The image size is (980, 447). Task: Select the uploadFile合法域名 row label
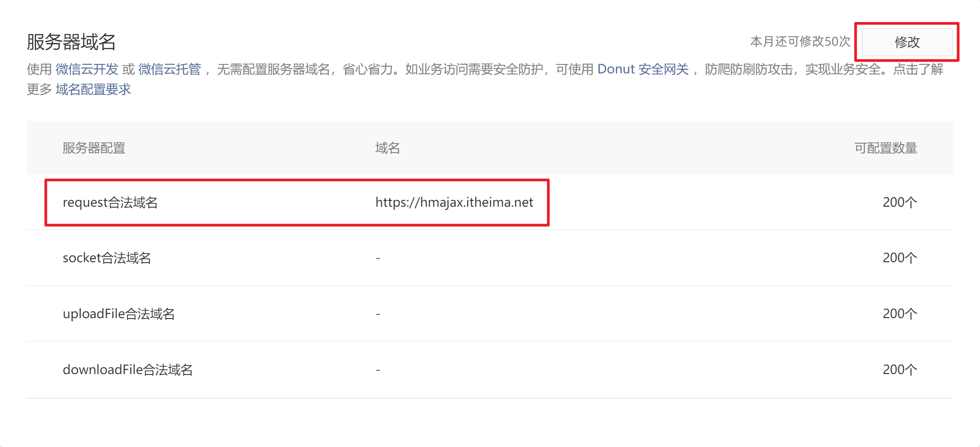[x=119, y=314]
